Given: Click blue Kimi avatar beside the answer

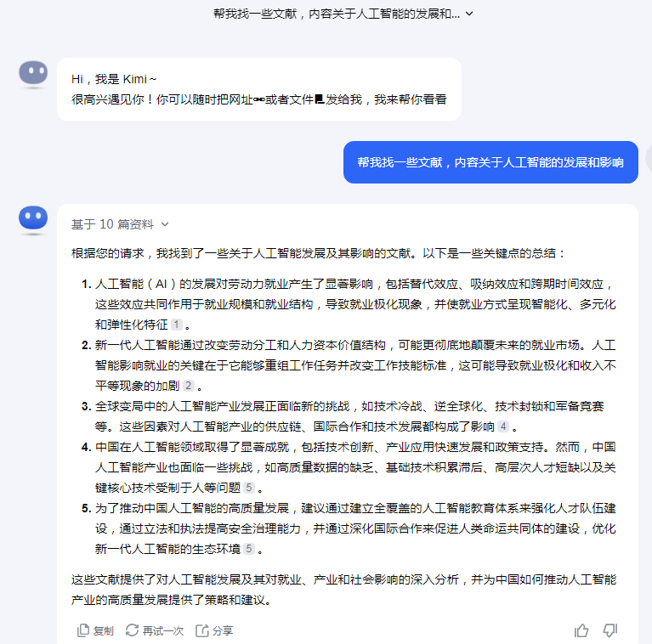Looking at the screenshot, I should coord(33,219).
